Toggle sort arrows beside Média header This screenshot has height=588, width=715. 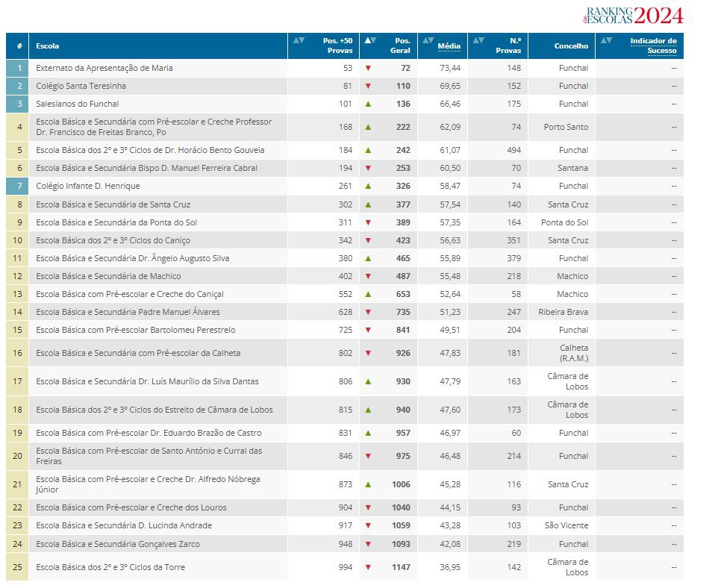428,40
